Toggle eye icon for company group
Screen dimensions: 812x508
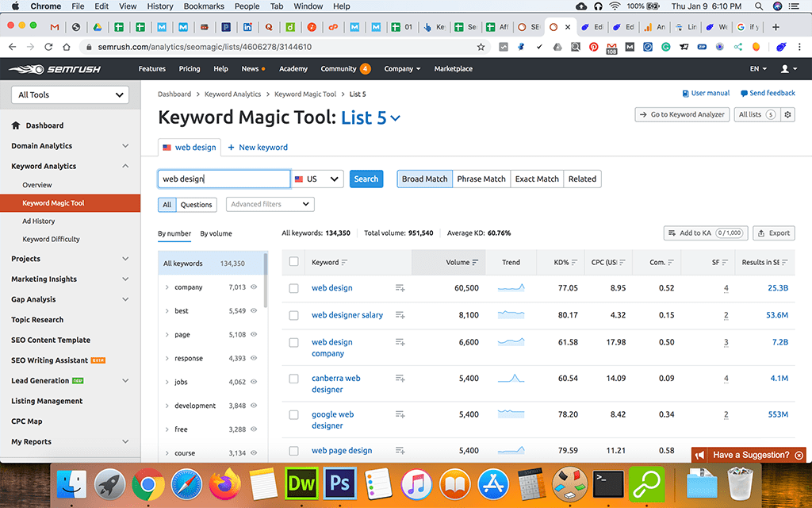point(254,287)
